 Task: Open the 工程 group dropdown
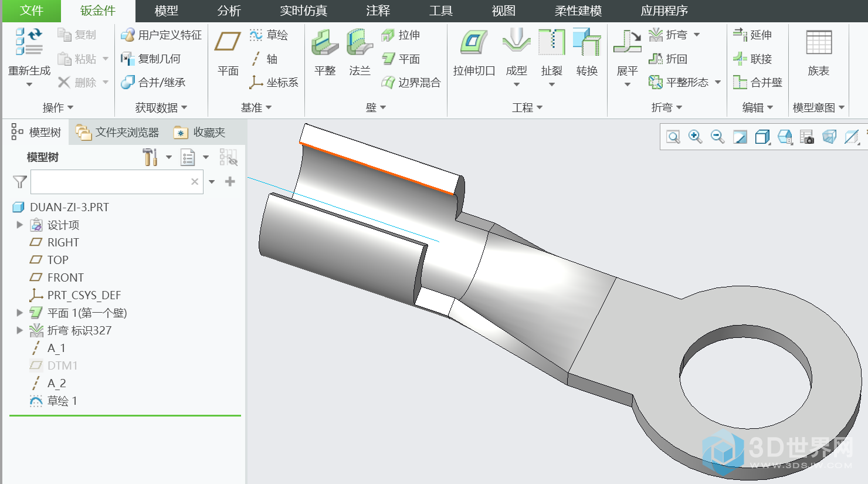[527, 107]
